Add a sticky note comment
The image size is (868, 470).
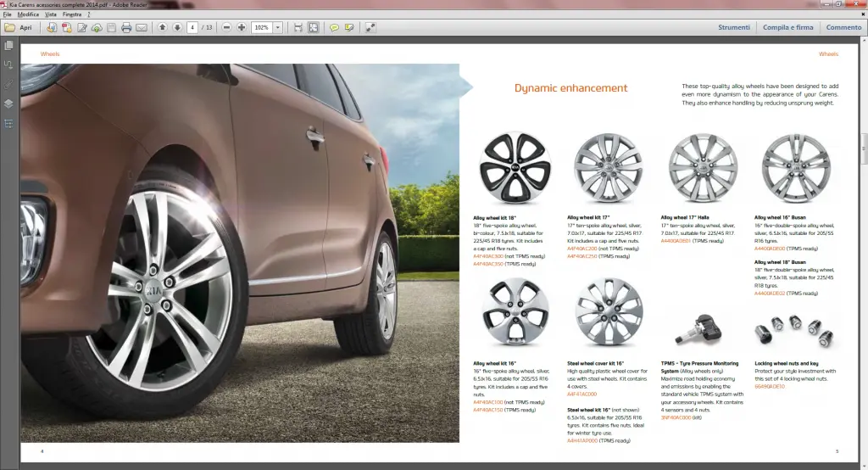[x=334, y=27]
